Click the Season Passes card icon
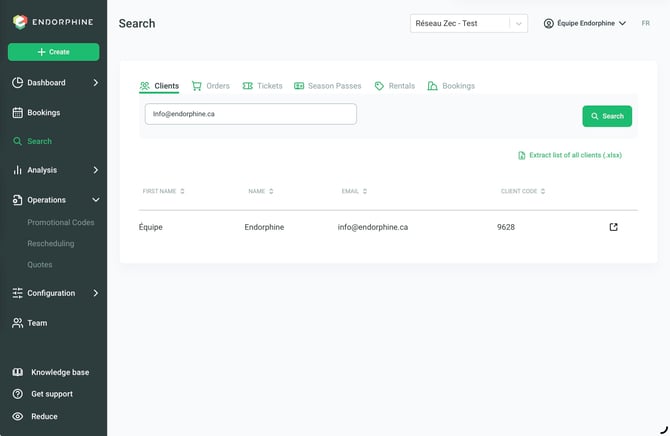The width and height of the screenshot is (670, 436). 299,86
